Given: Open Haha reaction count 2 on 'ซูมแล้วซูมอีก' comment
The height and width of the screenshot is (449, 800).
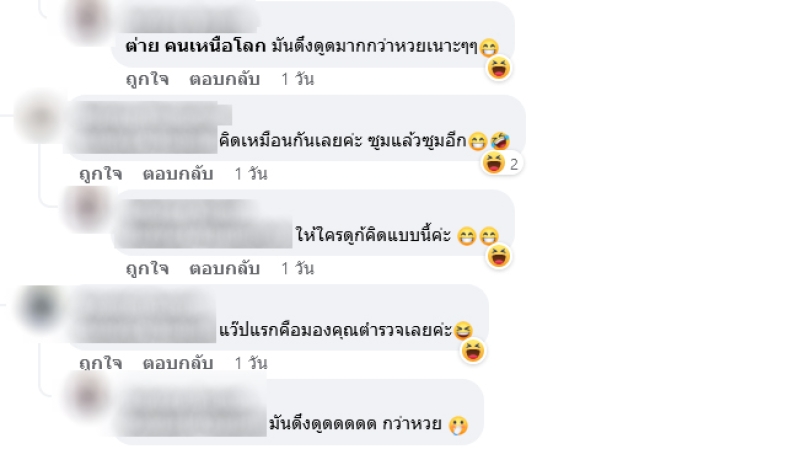Looking at the screenshot, I should (x=502, y=163).
